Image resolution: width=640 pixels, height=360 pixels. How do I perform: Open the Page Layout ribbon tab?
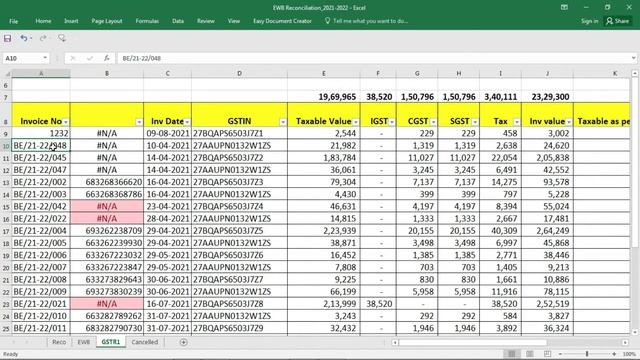107,21
